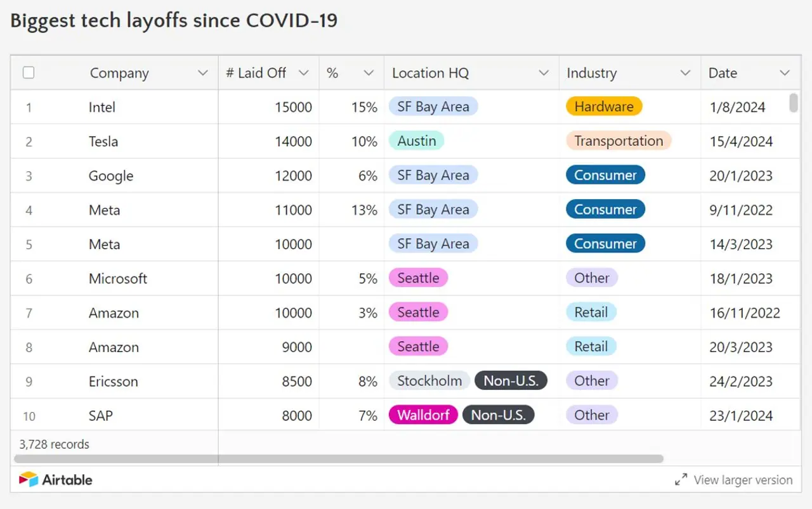Open the Location HQ column dropdown

pos(544,74)
